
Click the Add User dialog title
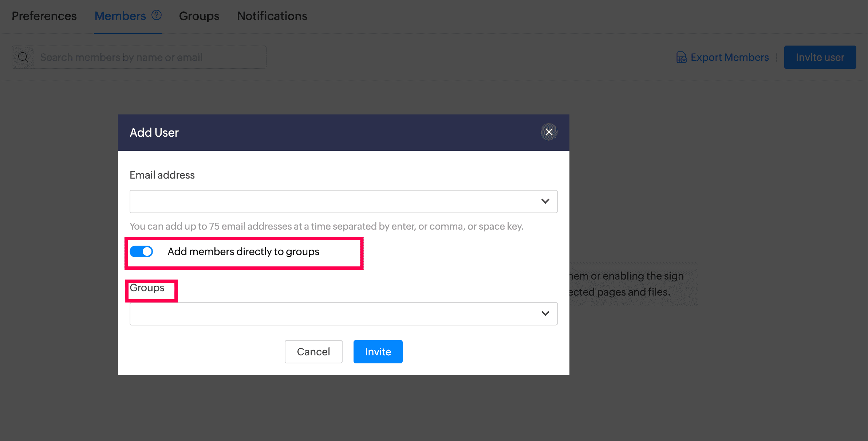coord(154,133)
